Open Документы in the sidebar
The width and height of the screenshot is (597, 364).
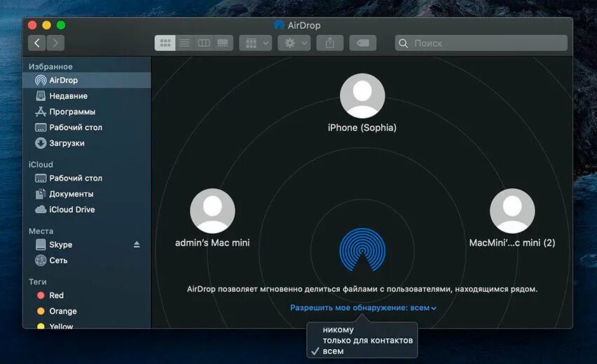pos(87,194)
